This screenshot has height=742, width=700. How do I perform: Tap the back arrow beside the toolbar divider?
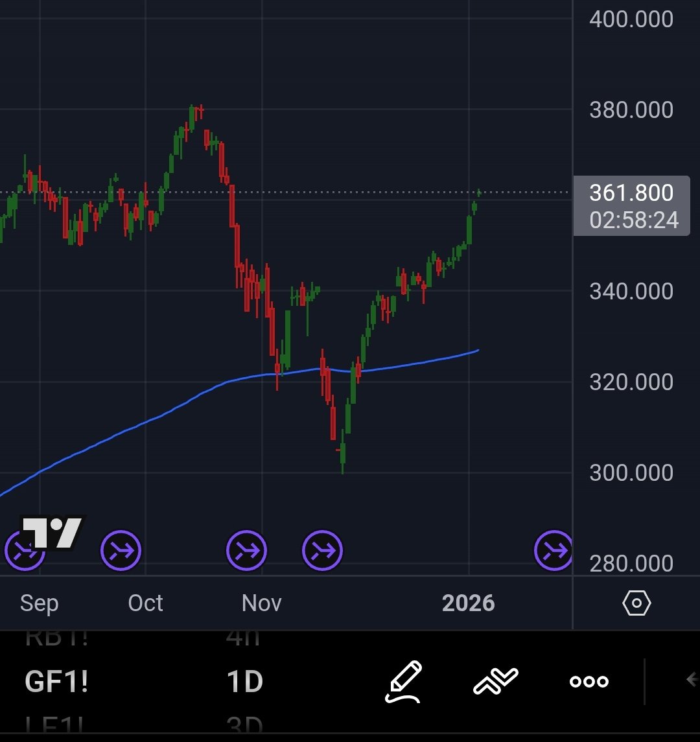693,680
